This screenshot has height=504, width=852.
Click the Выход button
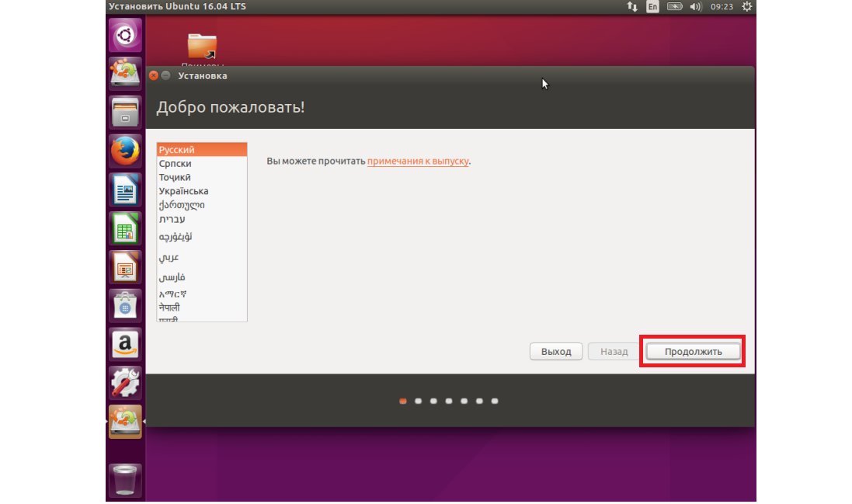coord(556,351)
